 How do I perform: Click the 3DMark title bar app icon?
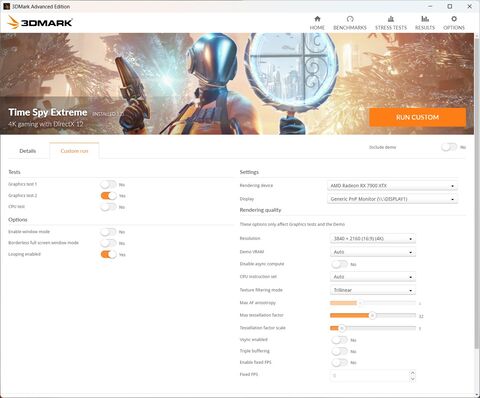click(x=6, y=6)
